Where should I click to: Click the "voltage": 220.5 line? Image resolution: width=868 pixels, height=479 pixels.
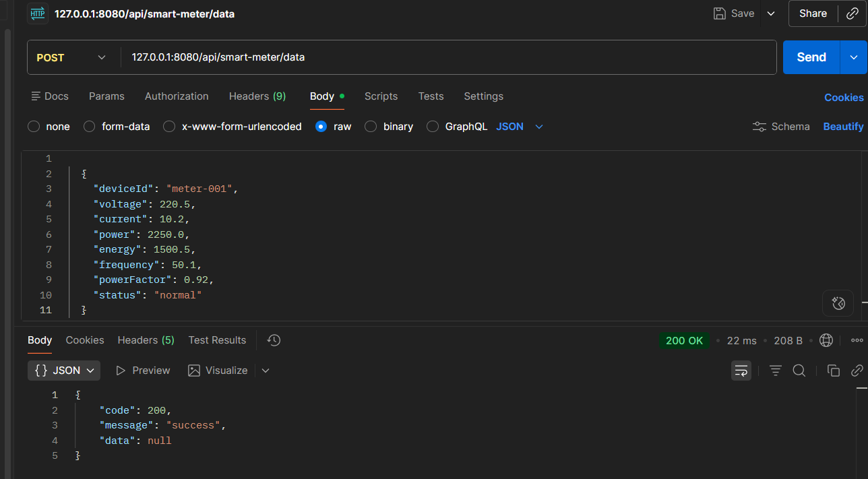pyautogui.click(x=144, y=204)
